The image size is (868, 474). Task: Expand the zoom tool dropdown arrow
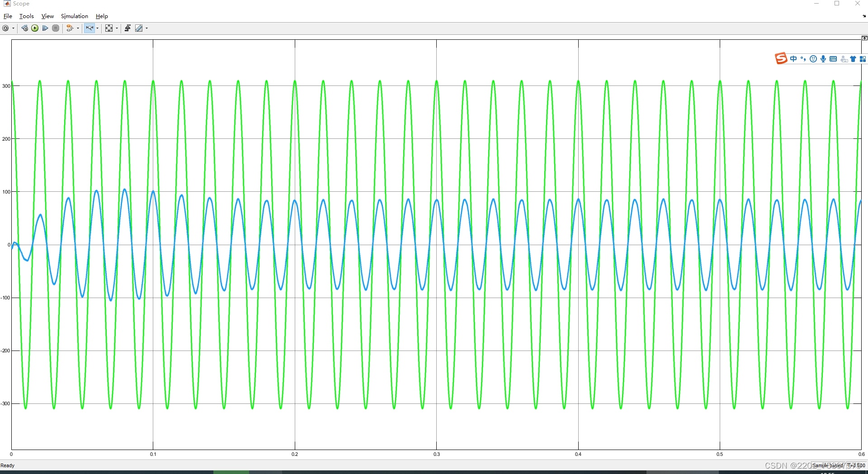pos(97,28)
